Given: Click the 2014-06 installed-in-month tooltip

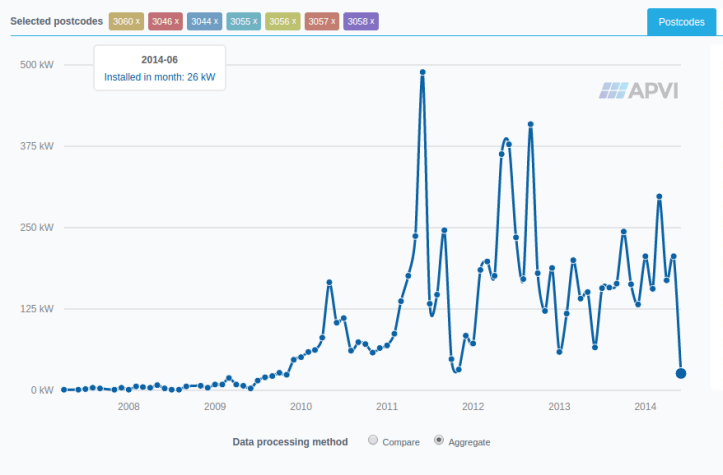Looking at the screenshot, I should 160,68.
